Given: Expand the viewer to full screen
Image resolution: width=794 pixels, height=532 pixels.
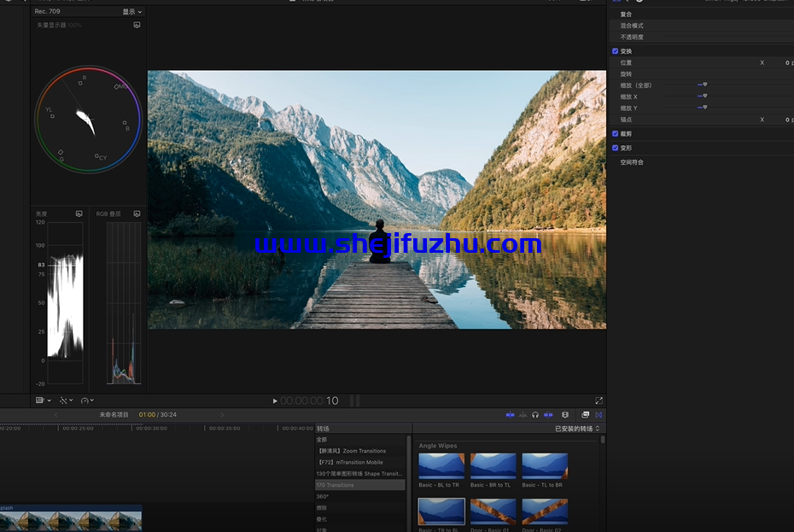Looking at the screenshot, I should coord(599,400).
